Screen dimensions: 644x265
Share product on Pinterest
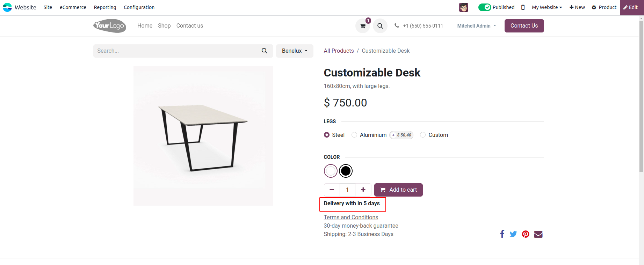pyautogui.click(x=526, y=234)
